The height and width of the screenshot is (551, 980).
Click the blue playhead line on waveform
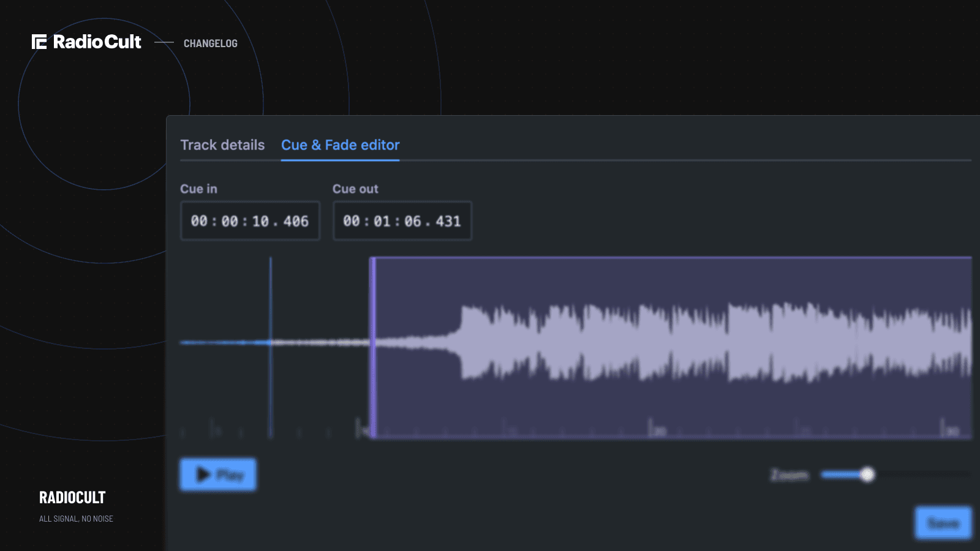[x=271, y=347]
